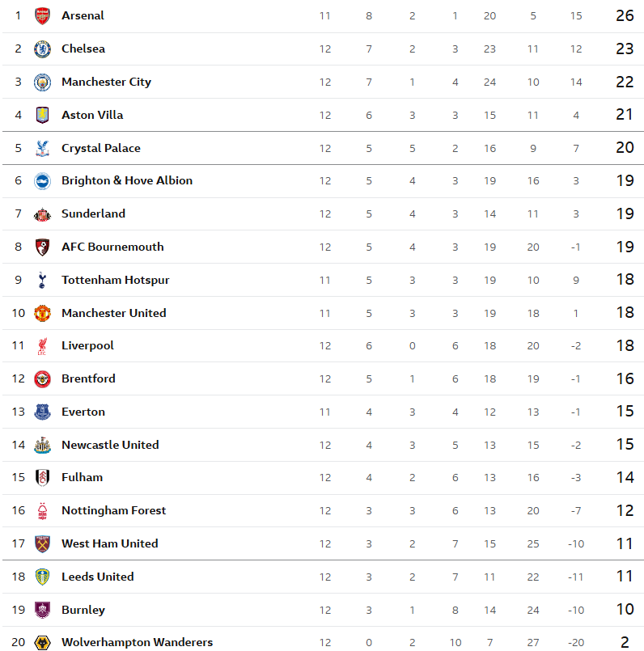Click the Chelsea club crest icon
Screen dimensions: 644x651
point(42,49)
